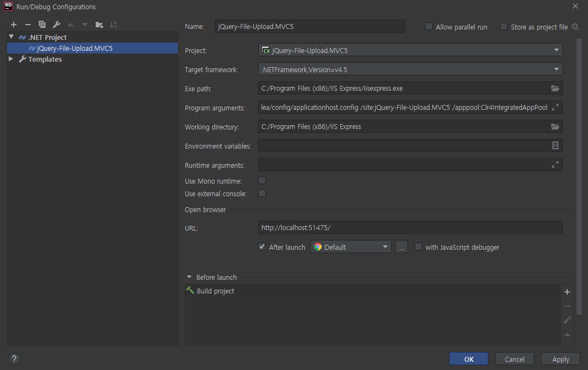588x370 pixels.
Task: Confirm with the OK button
Action: pyautogui.click(x=469, y=359)
